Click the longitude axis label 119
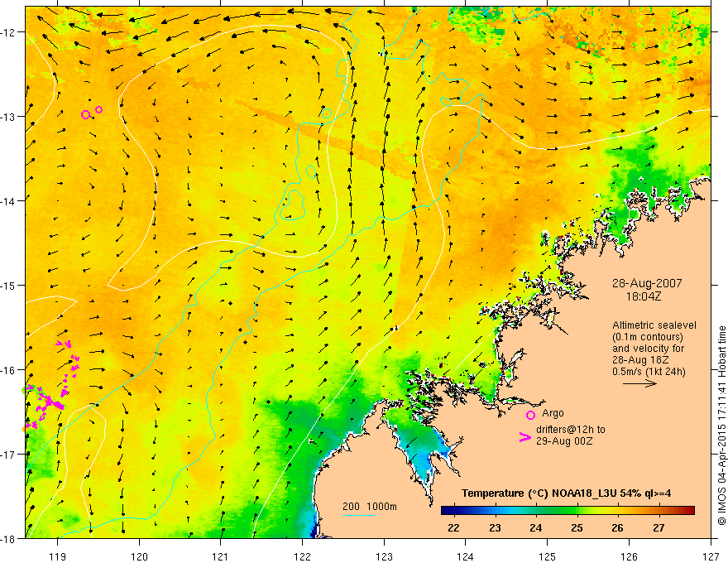 (x=58, y=556)
